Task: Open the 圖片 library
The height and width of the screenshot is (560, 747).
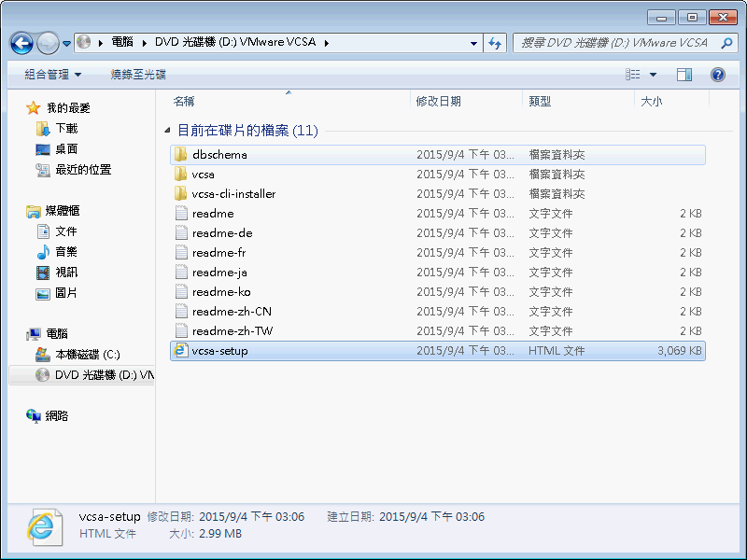Action: tap(65, 293)
